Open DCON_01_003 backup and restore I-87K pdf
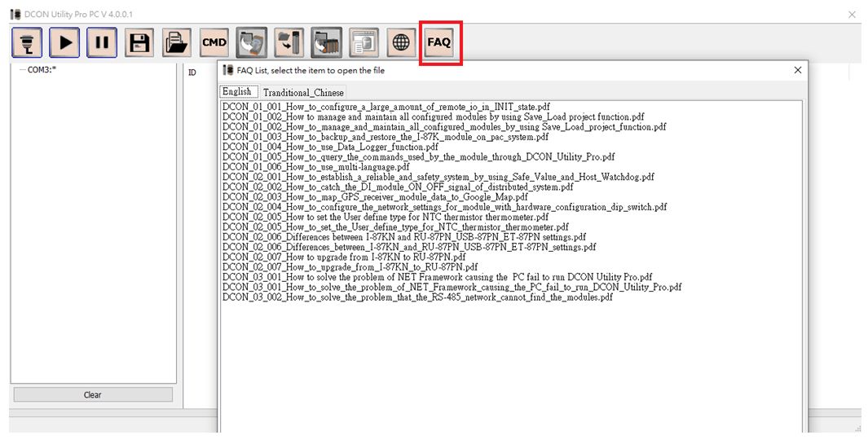 click(386, 137)
